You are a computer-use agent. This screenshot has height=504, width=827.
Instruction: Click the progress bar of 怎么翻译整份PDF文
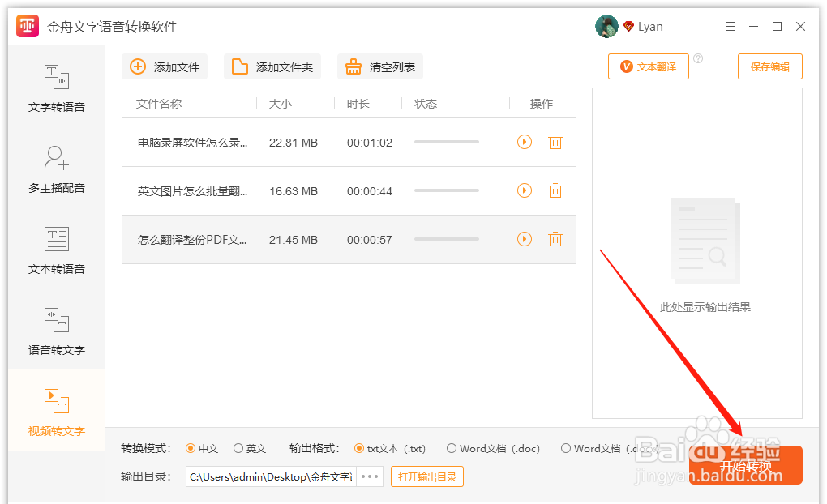(446, 239)
